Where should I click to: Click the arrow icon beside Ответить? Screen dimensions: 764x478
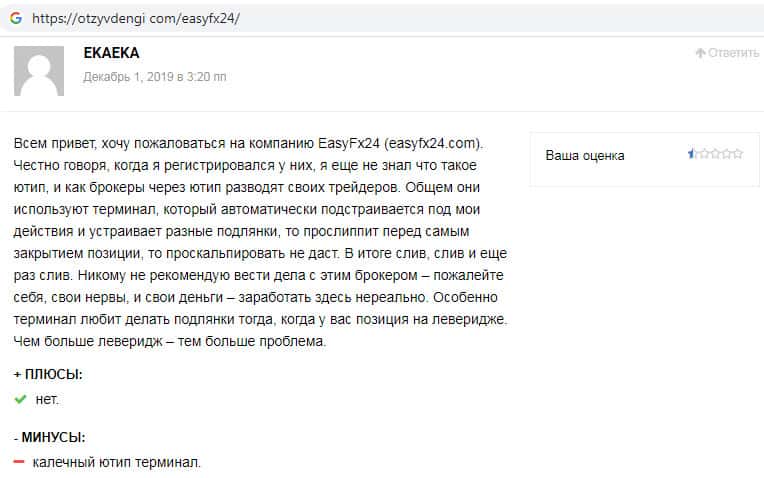pos(700,53)
